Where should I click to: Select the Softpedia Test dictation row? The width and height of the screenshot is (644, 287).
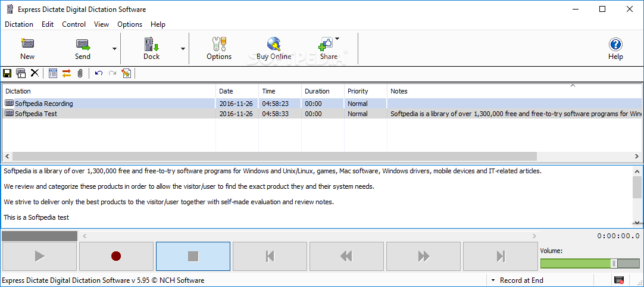click(321, 114)
